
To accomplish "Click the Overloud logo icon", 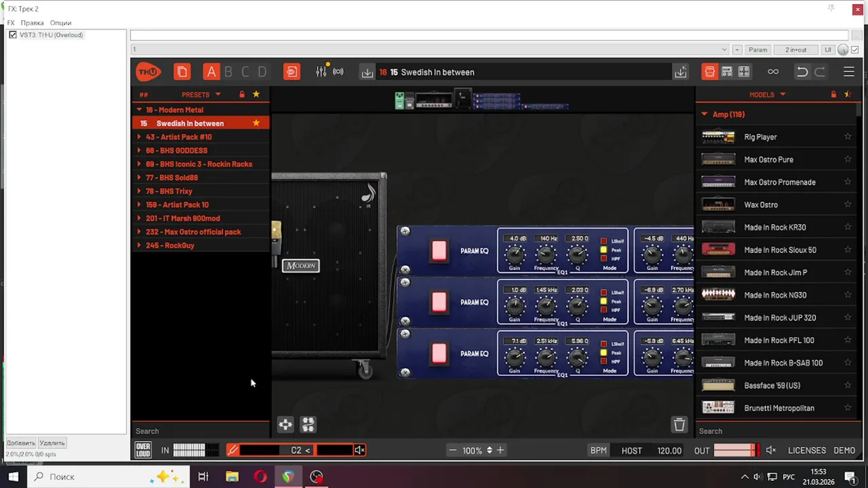I will point(143,450).
